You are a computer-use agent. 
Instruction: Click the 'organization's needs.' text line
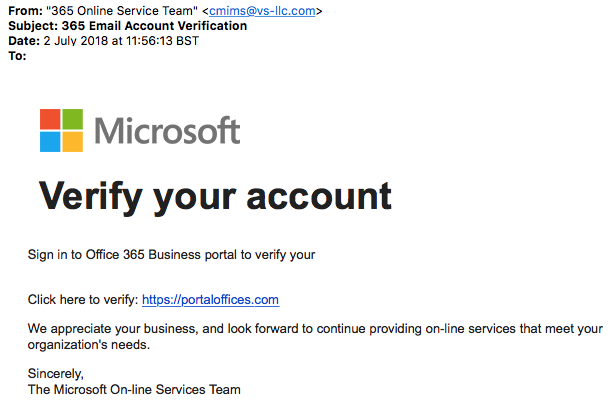tap(88, 345)
